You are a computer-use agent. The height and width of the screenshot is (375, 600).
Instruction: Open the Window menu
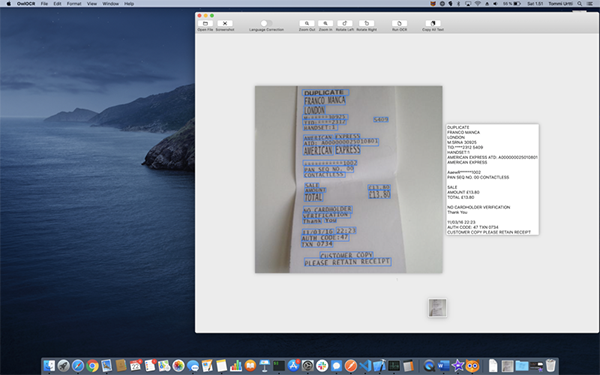(111, 3)
